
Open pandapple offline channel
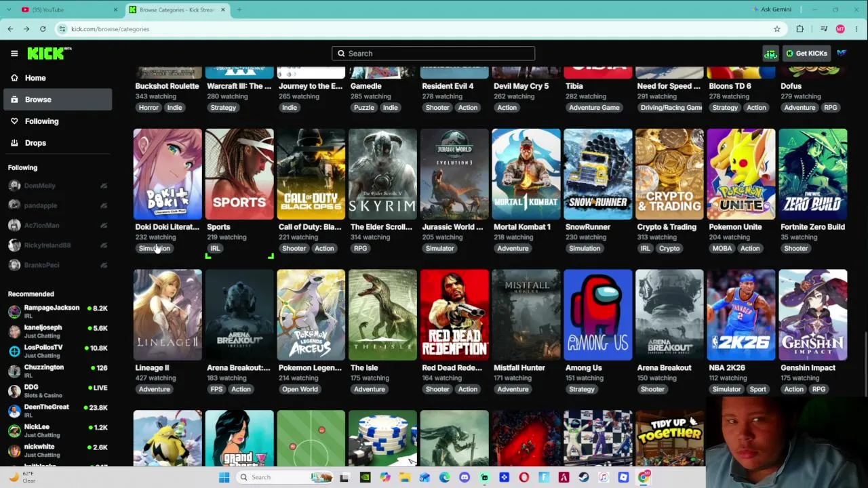pos(56,205)
